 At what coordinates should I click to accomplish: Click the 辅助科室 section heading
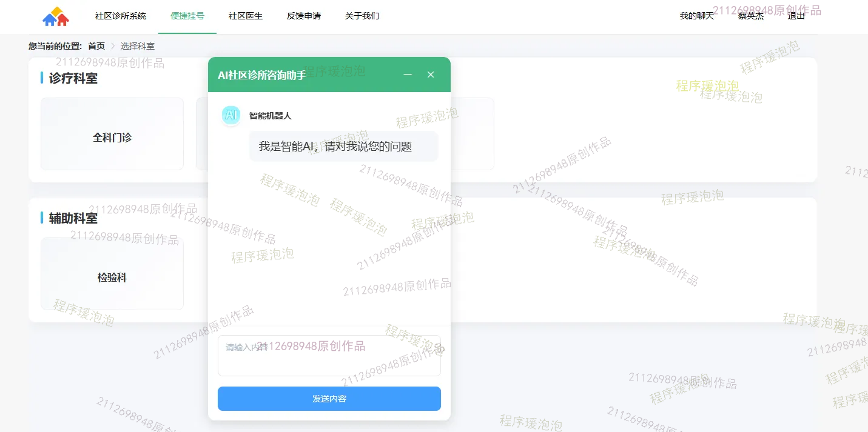click(x=73, y=218)
